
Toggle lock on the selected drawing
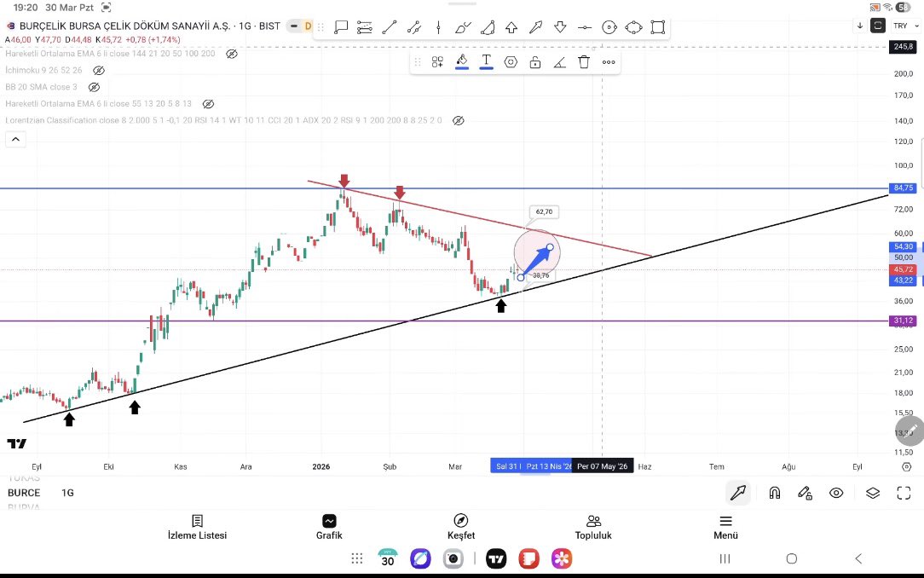click(x=535, y=62)
